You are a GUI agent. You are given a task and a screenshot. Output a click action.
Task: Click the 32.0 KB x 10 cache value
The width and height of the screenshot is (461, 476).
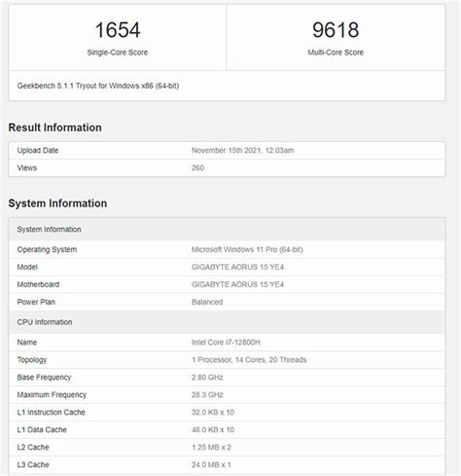tap(213, 412)
